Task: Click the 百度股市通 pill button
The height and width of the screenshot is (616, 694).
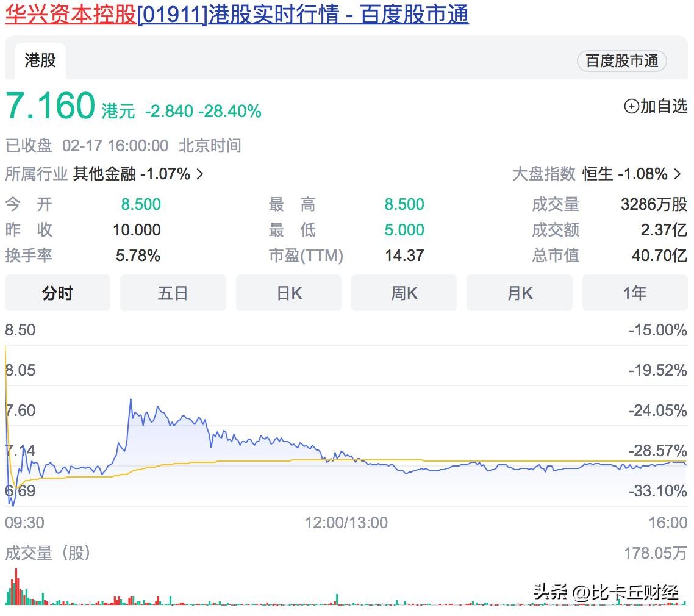Action: point(621,61)
